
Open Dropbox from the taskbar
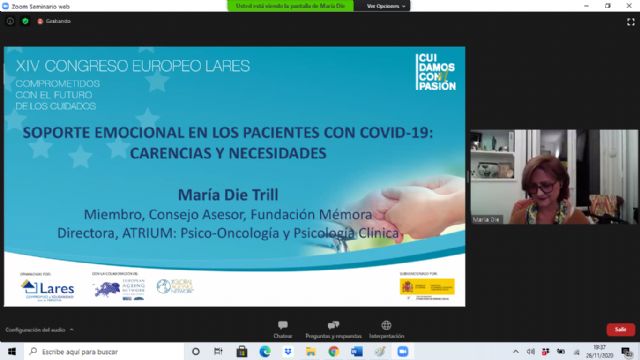pos(288,351)
